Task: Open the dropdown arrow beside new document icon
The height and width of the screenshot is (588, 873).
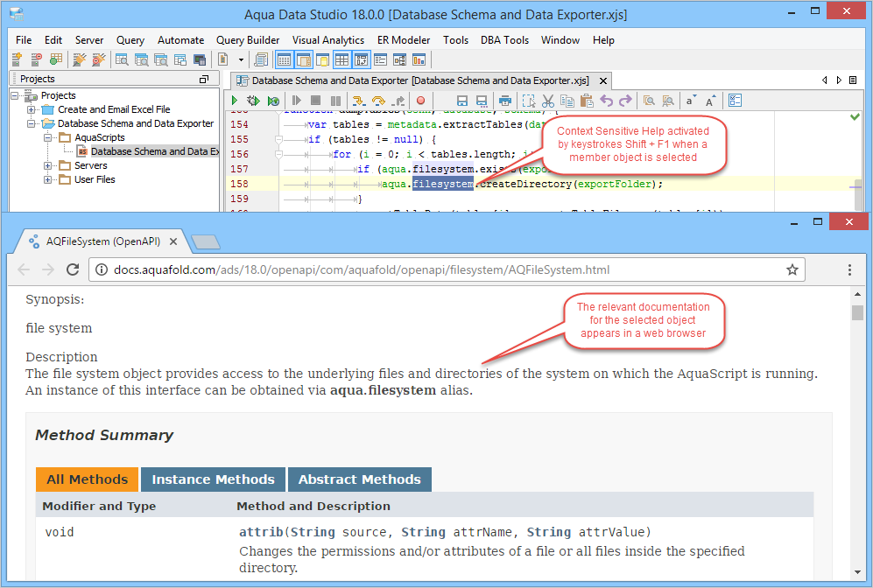Action: pyautogui.click(x=241, y=59)
